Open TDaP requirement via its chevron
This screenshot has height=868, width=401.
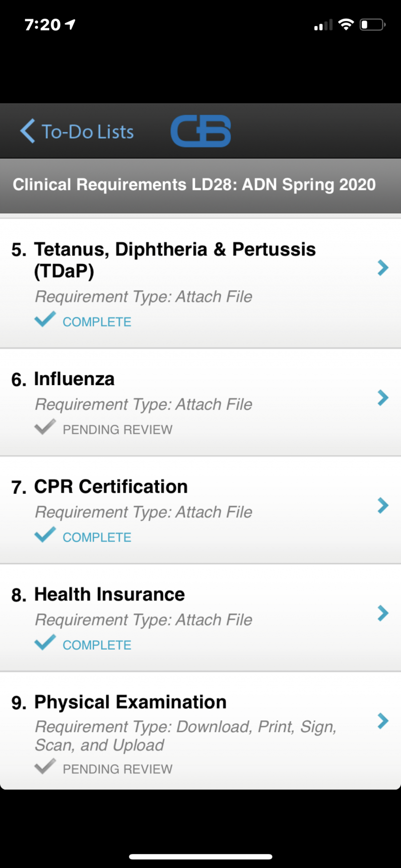(x=383, y=268)
